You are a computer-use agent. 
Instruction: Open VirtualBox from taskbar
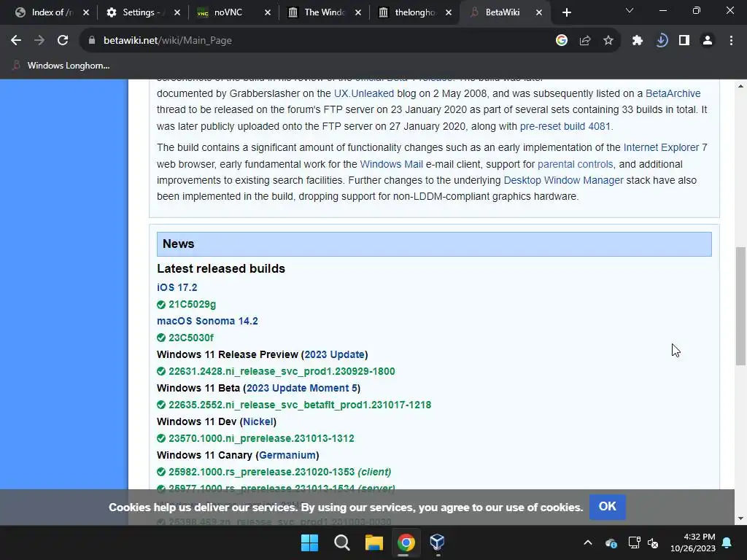click(437, 542)
